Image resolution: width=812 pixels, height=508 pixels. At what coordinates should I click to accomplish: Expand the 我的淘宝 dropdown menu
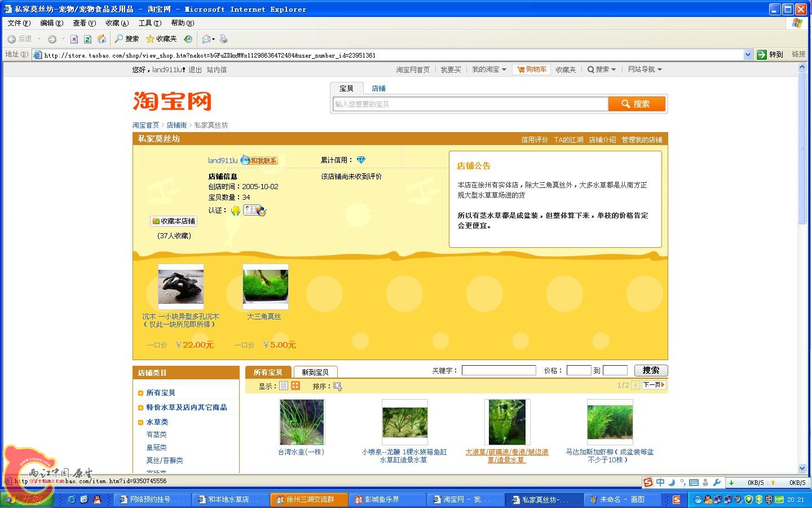pos(489,69)
